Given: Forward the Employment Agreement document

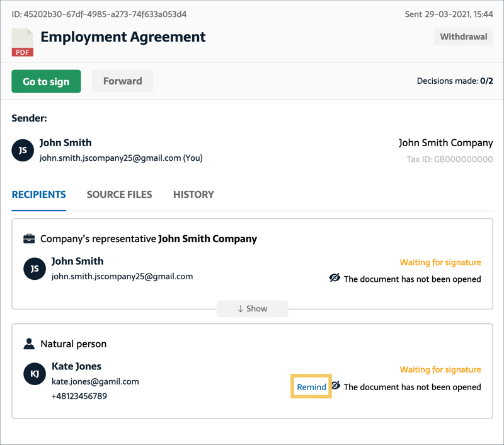Looking at the screenshot, I should tap(122, 81).
